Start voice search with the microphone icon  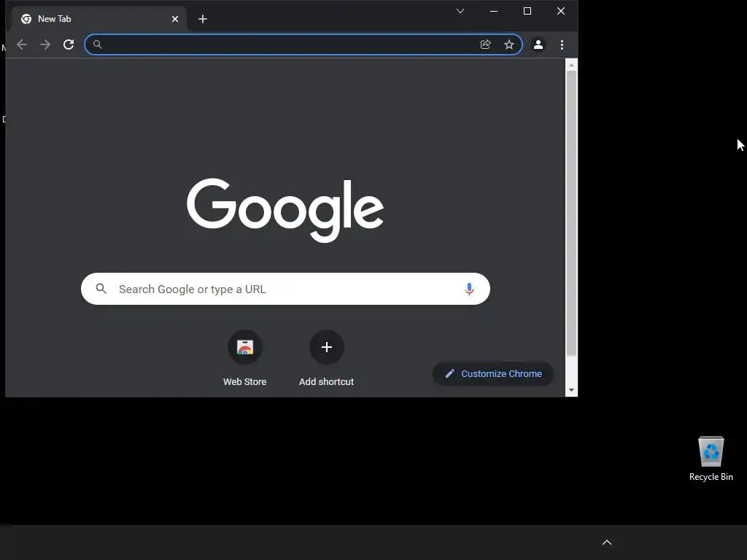[x=469, y=289]
